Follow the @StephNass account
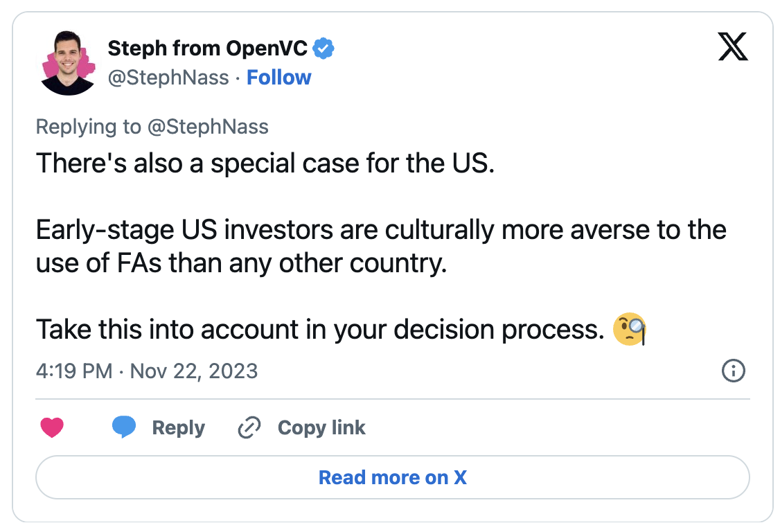The image size is (780, 532). (279, 78)
